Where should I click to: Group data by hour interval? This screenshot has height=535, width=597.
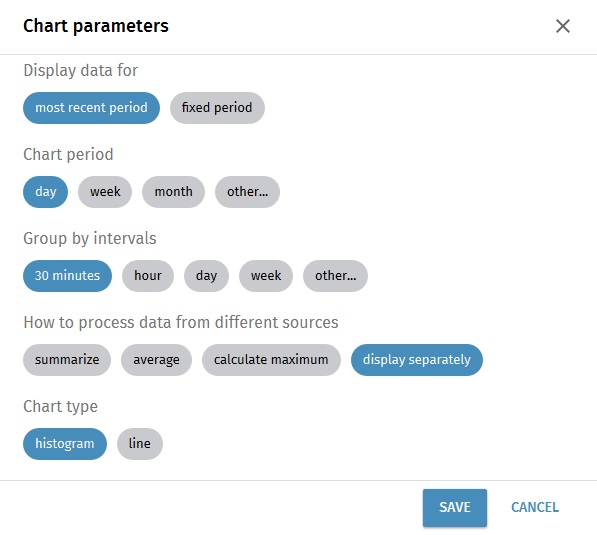point(148,276)
